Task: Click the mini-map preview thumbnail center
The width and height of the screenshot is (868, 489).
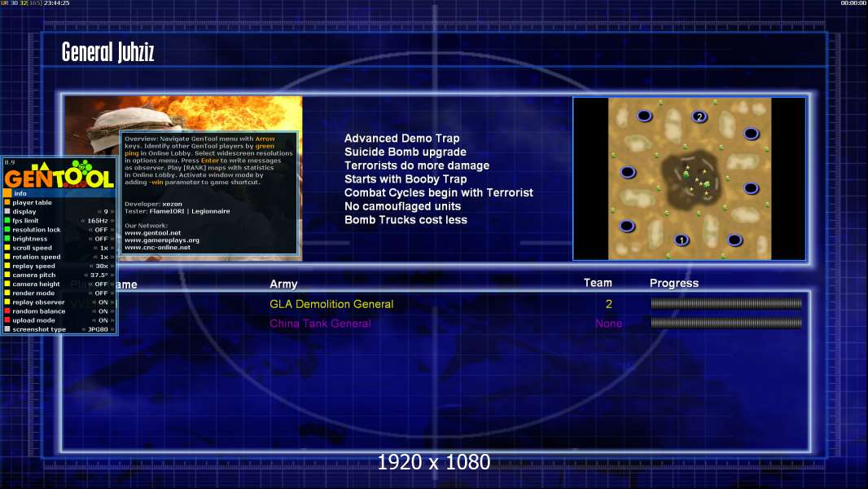Action: point(689,178)
